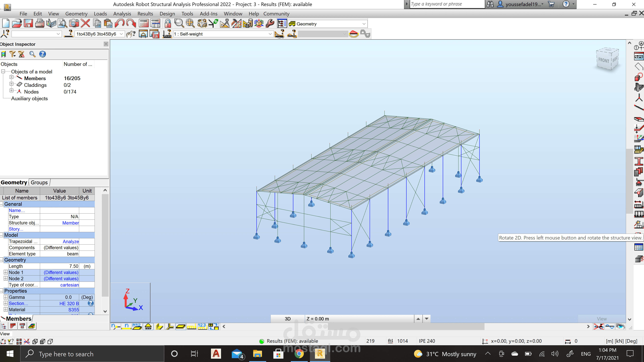Toggle node numbers display
The height and width of the screenshot is (362, 644).
[x=116, y=326]
